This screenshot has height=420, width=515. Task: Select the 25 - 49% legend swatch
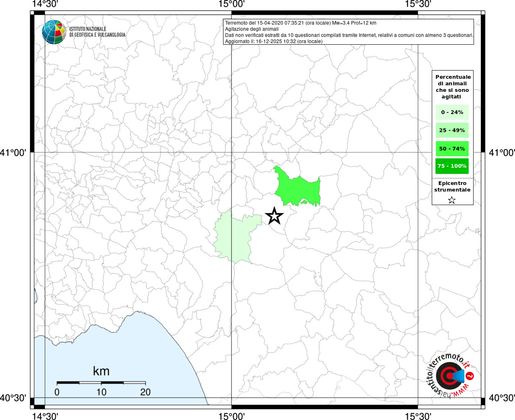[x=452, y=130]
